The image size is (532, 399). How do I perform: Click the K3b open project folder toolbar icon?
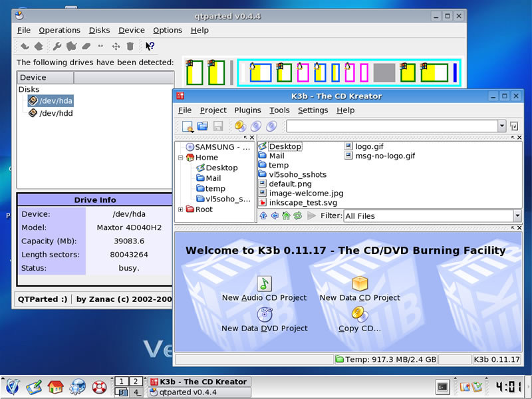click(x=203, y=126)
